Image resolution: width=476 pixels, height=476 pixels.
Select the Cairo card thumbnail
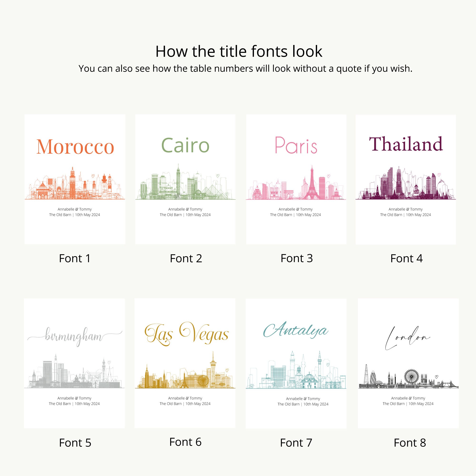point(185,179)
